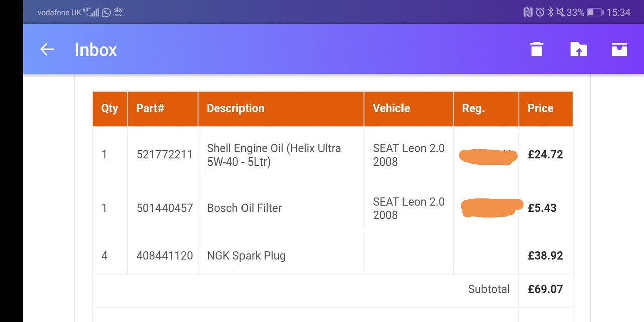The image size is (644, 322).
Task: Move email using folder upload icon
Action: (x=579, y=49)
